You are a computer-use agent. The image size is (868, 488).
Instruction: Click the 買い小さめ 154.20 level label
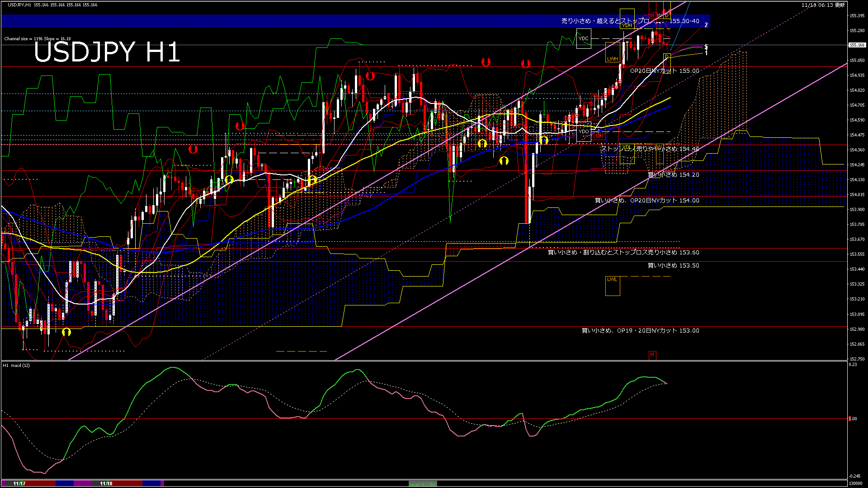(673, 175)
